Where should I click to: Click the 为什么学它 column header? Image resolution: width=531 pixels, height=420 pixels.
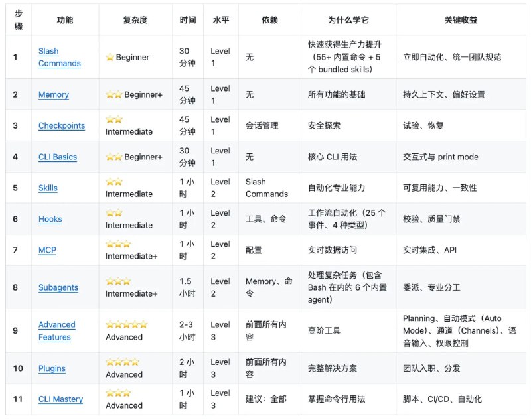click(x=348, y=20)
